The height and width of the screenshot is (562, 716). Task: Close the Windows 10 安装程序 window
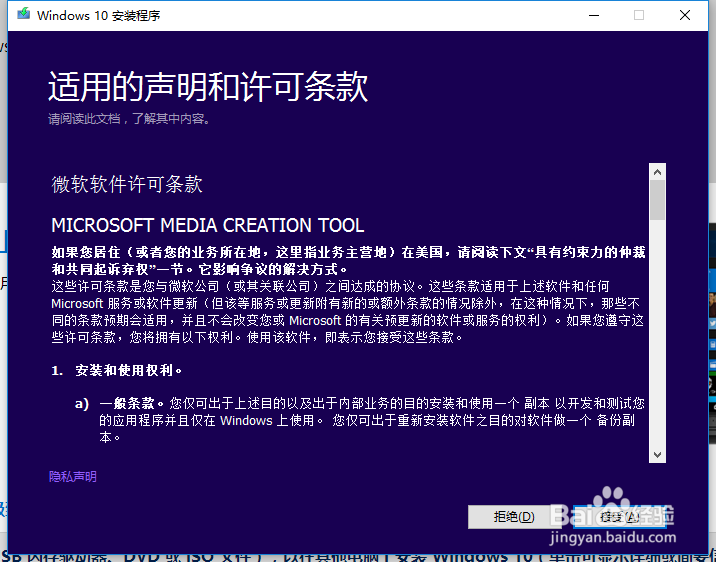coord(684,16)
